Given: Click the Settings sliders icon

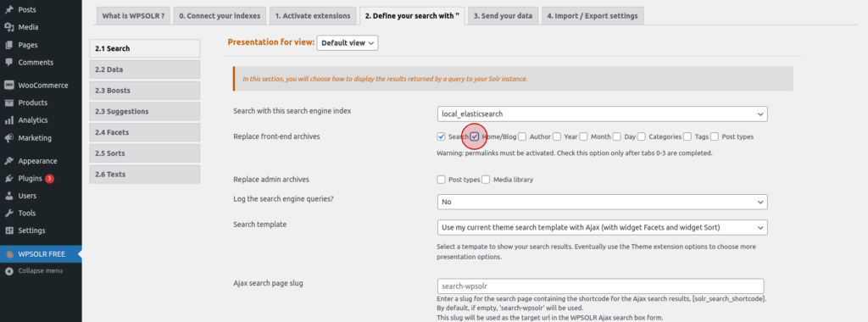Looking at the screenshot, I should click(8, 230).
